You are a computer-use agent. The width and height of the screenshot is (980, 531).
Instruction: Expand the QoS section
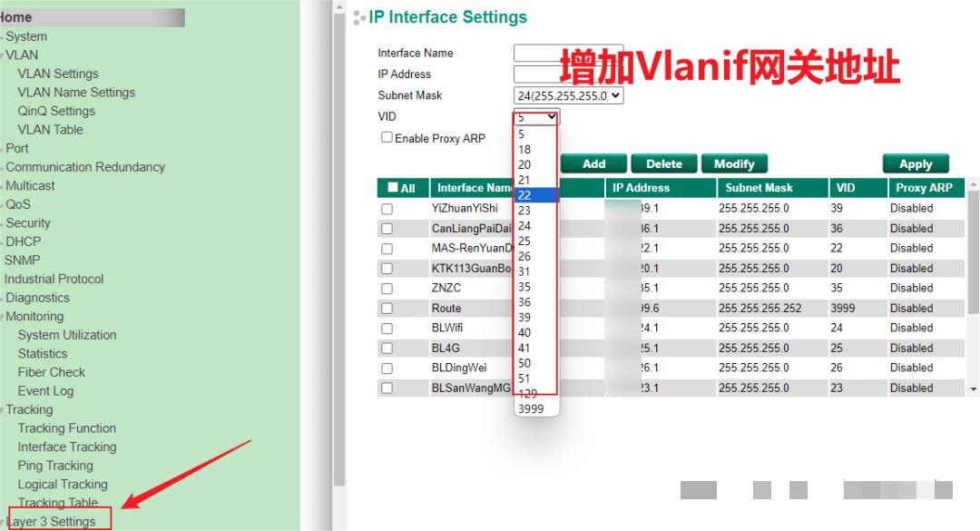pos(17,204)
